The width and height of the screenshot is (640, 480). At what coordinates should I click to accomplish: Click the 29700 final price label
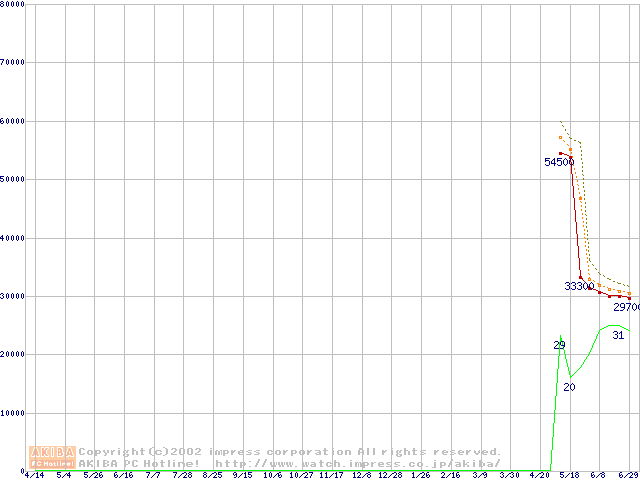click(627, 307)
